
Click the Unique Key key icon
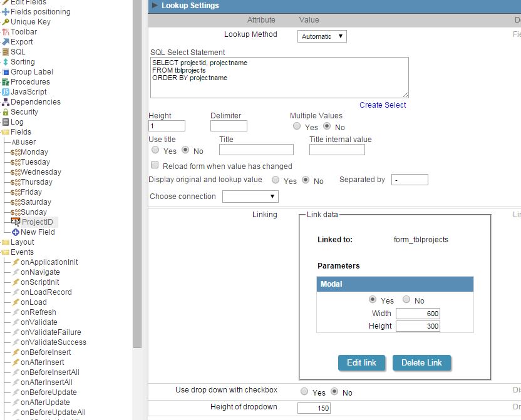tap(5, 22)
